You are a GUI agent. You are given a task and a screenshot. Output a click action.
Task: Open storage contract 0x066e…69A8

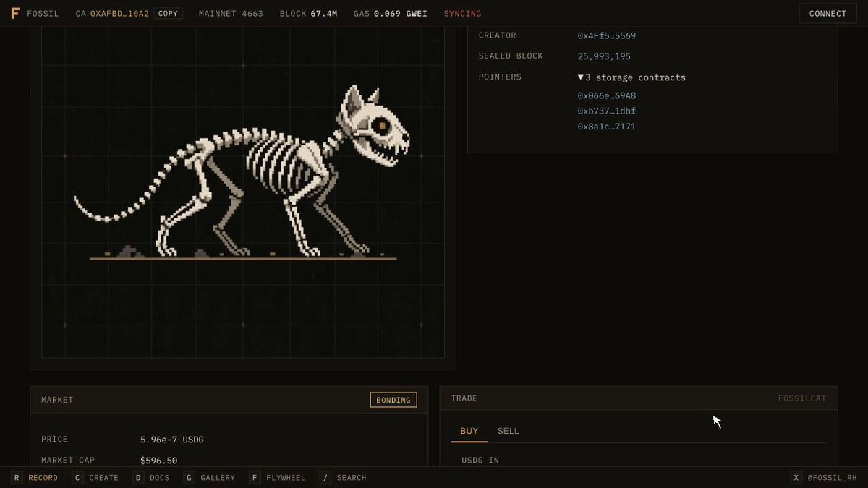click(x=607, y=95)
